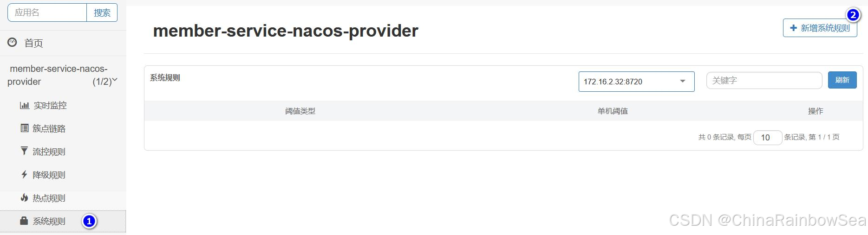
Task: Click the flame icon for 热点规则
Action: (25, 198)
